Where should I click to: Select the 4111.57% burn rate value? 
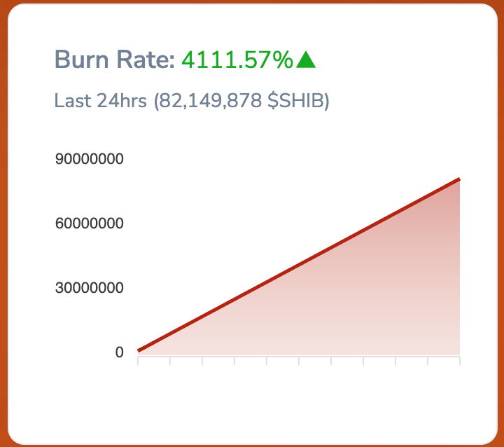pyautogui.click(x=237, y=60)
